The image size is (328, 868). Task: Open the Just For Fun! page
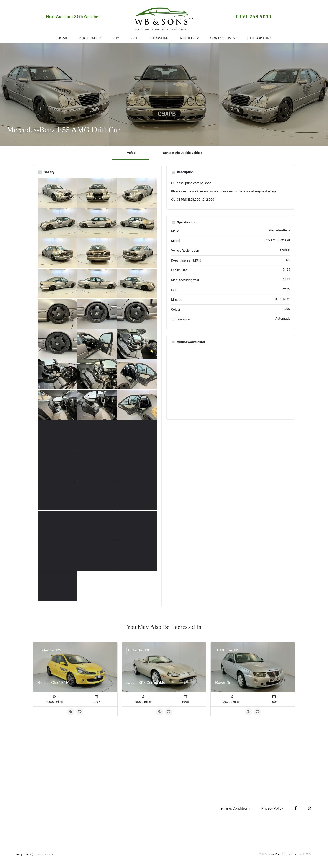259,38
